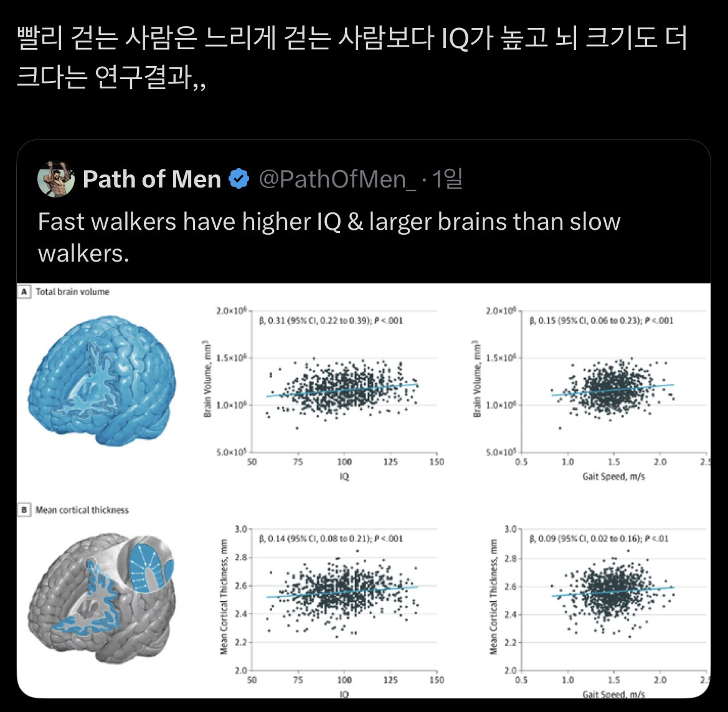Click Path of Men's profile avatar
The image size is (728, 712).
(x=55, y=180)
